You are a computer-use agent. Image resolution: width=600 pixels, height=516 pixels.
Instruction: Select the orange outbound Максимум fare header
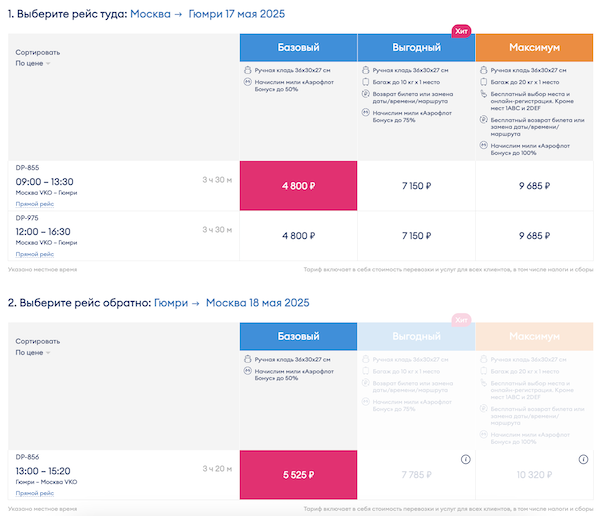(x=533, y=48)
